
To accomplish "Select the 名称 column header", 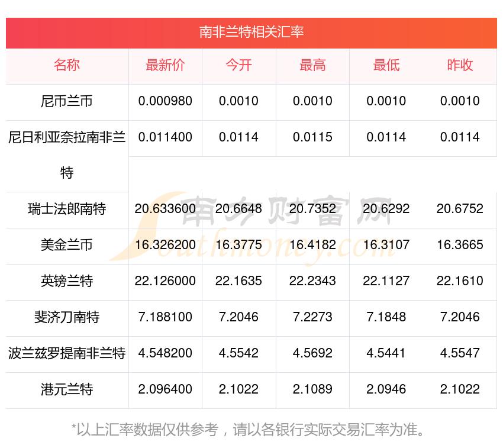I will click(x=67, y=66).
